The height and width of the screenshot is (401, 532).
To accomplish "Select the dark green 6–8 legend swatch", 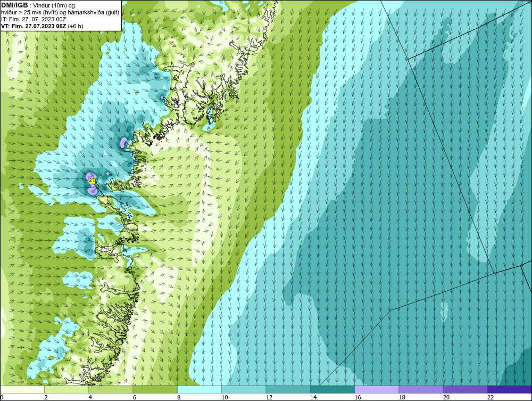I will click(155, 389).
